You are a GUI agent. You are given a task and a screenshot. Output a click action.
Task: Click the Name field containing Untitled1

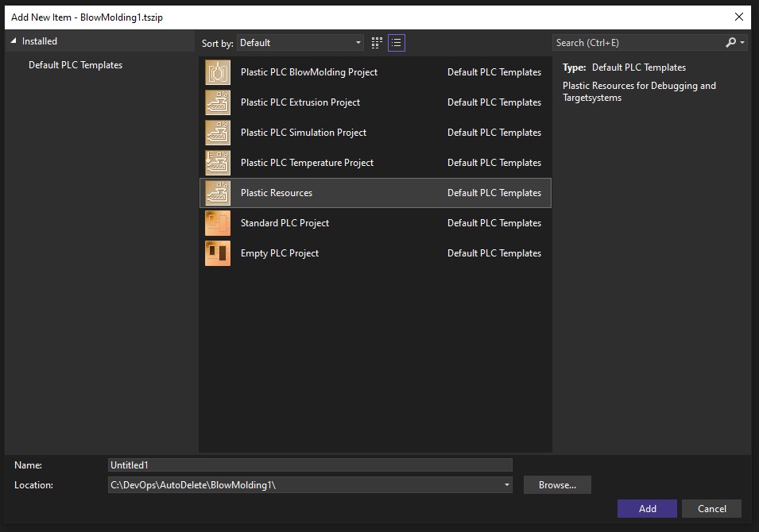point(310,465)
